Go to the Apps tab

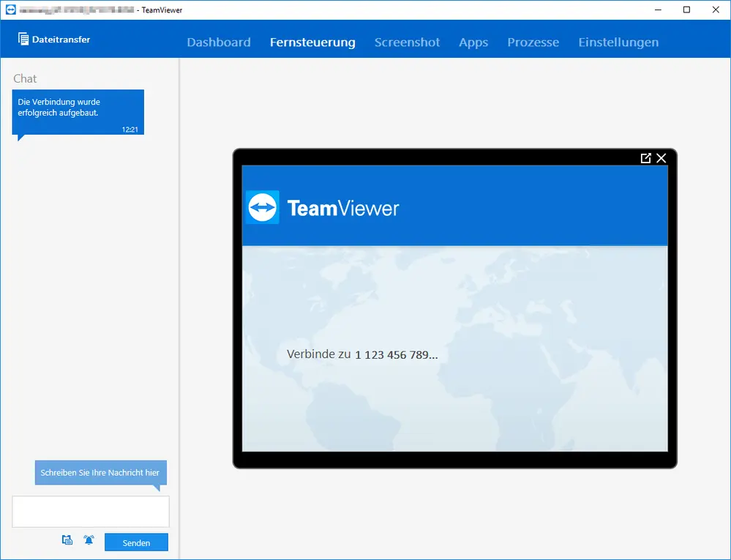tap(473, 42)
